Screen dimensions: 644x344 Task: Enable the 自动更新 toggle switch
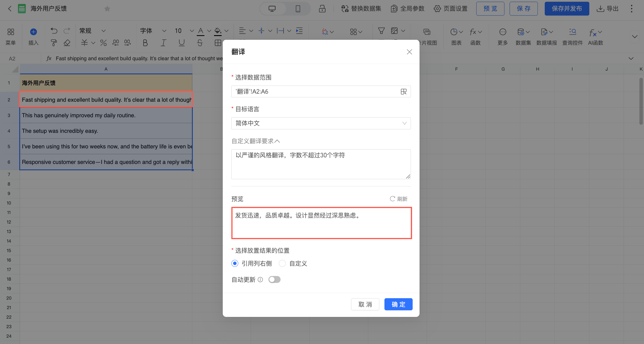(x=274, y=279)
